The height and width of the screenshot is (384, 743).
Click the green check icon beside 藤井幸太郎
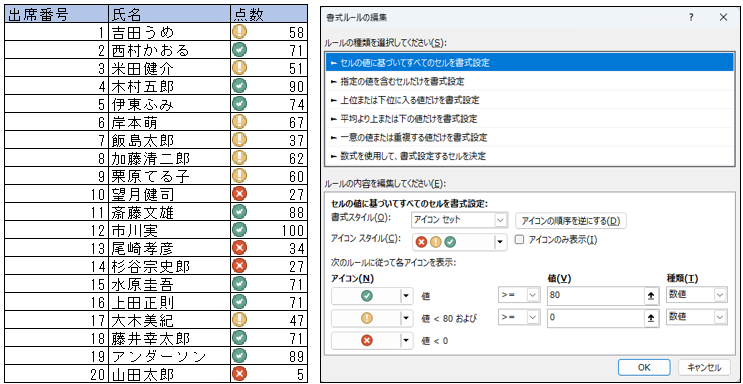(x=240, y=338)
